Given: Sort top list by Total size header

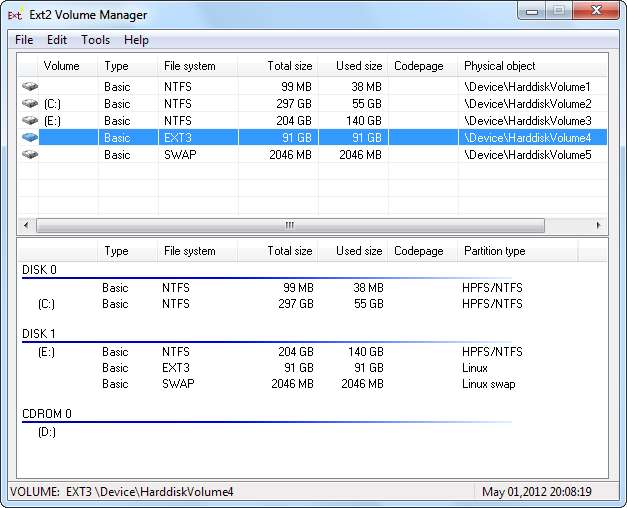Looking at the screenshot, I should click(278, 66).
